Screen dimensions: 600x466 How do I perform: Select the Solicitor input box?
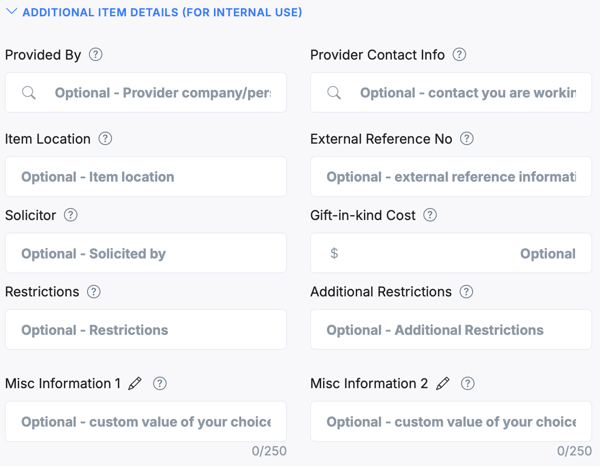(x=146, y=253)
